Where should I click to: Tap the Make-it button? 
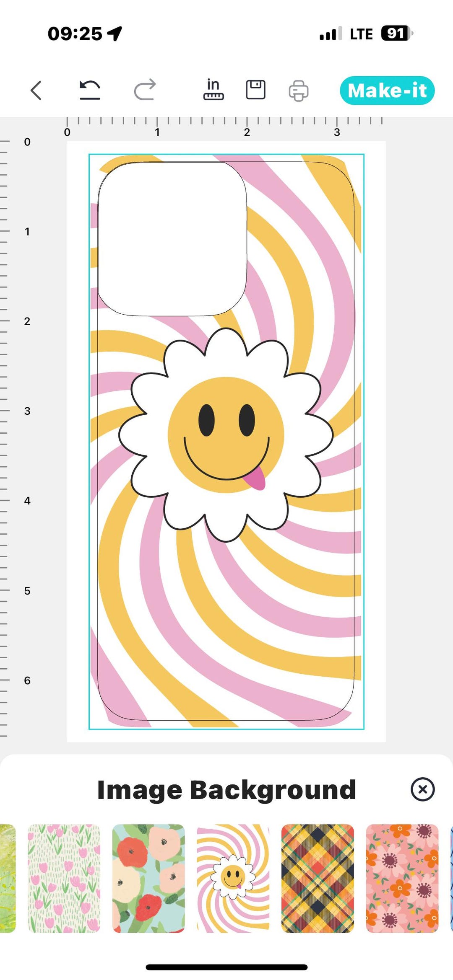point(387,91)
